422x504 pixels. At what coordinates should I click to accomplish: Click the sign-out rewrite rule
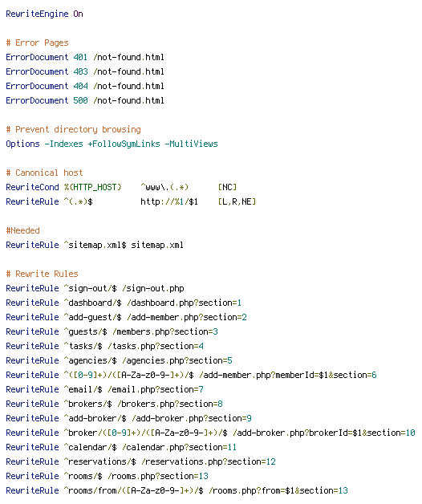pos(95,289)
